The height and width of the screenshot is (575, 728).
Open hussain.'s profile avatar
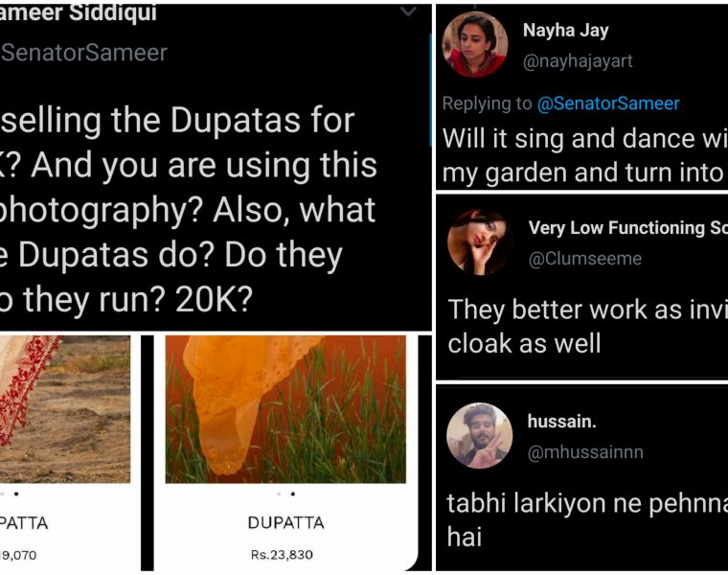click(x=479, y=436)
